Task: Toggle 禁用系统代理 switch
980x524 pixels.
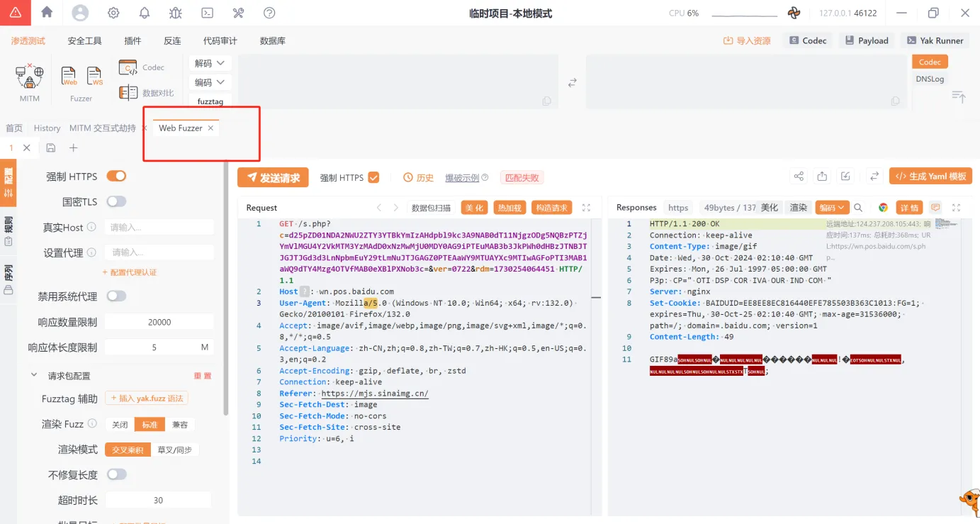Action: (116, 296)
